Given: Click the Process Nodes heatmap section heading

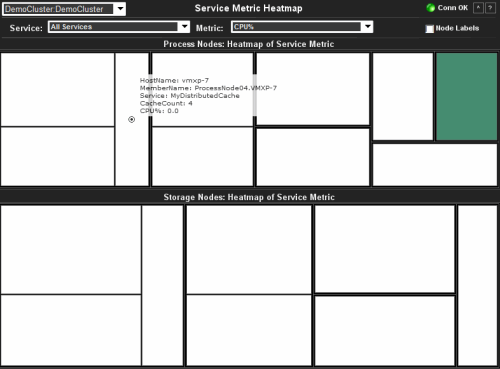Looking at the screenshot, I should point(249,44).
